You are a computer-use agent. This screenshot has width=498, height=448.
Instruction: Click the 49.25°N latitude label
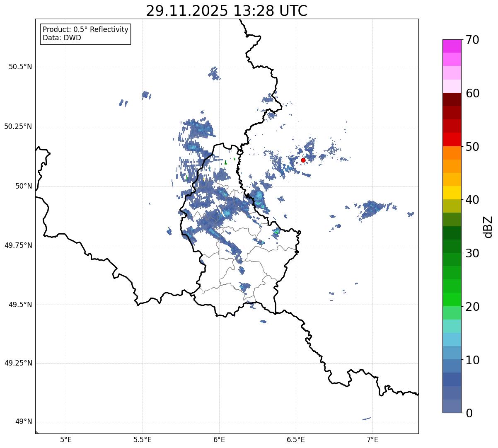[18, 363]
